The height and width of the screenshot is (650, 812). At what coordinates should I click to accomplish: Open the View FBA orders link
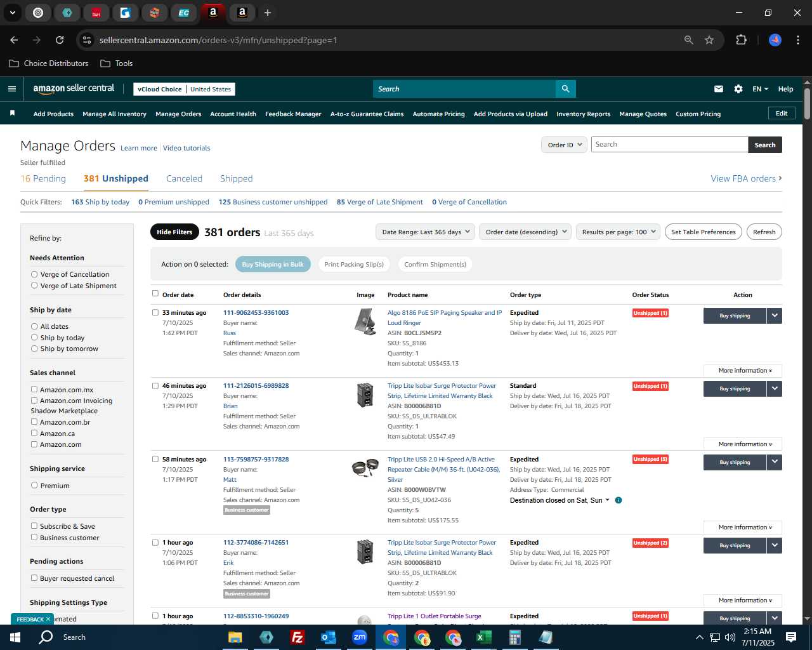coord(746,178)
